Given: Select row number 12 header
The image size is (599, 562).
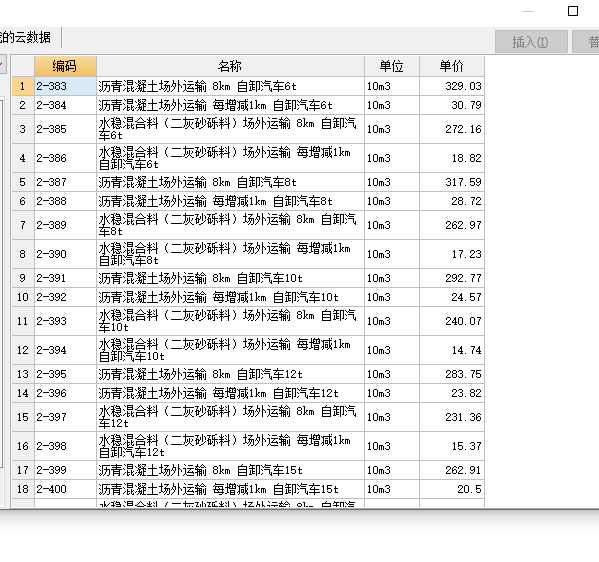Looking at the screenshot, I should click(x=23, y=350).
